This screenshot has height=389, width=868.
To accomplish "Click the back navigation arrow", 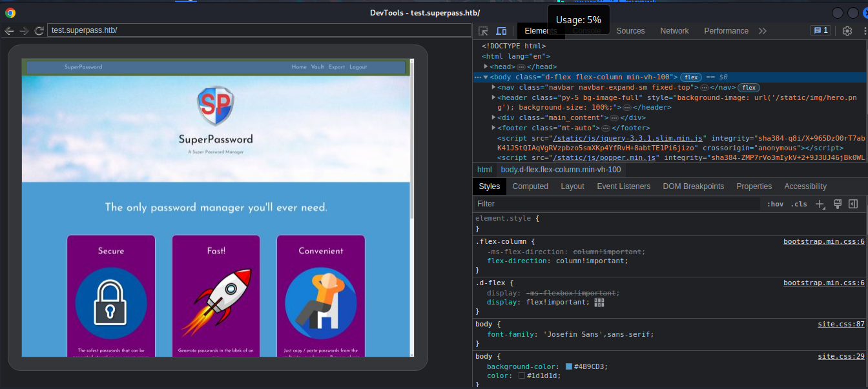I will [9, 31].
